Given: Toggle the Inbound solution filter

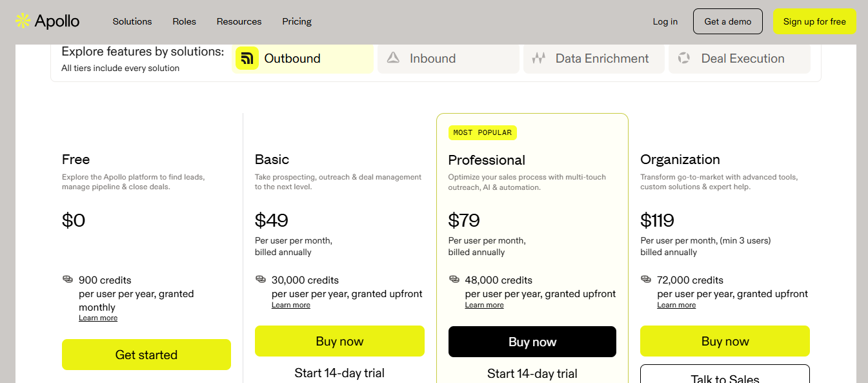Looking at the screenshot, I should coord(448,58).
